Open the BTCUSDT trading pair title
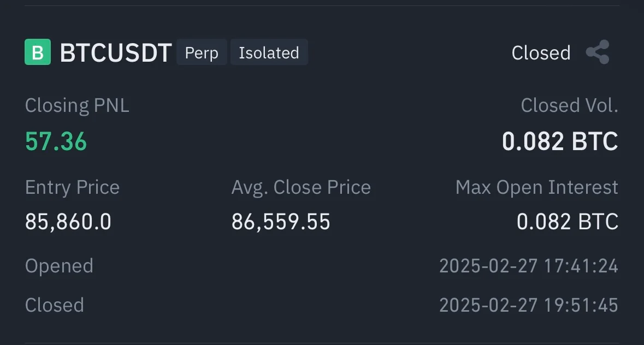Viewport: 644px width, 345px height. click(116, 53)
